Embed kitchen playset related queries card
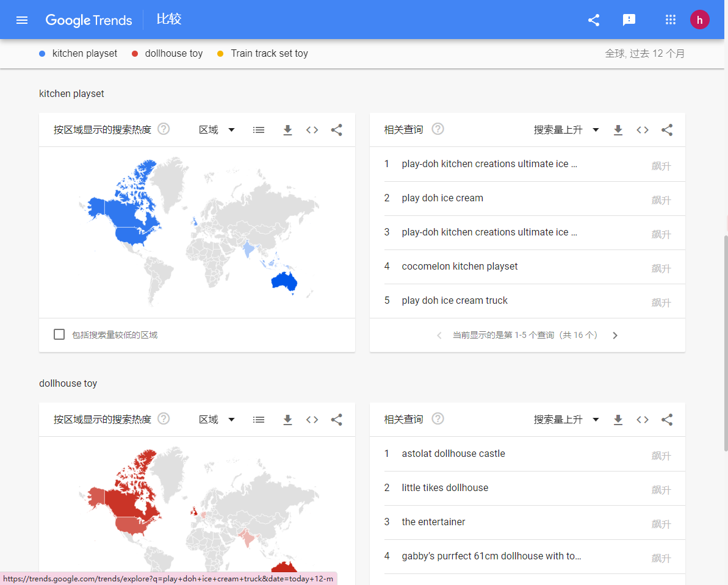Viewport: 728px width, 585px height. coord(643,130)
